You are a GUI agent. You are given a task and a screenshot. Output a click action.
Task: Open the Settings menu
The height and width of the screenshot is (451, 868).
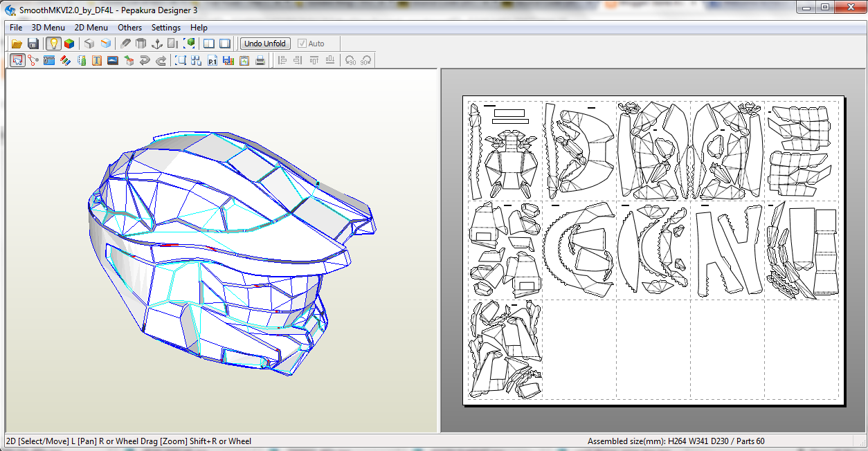coord(166,28)
